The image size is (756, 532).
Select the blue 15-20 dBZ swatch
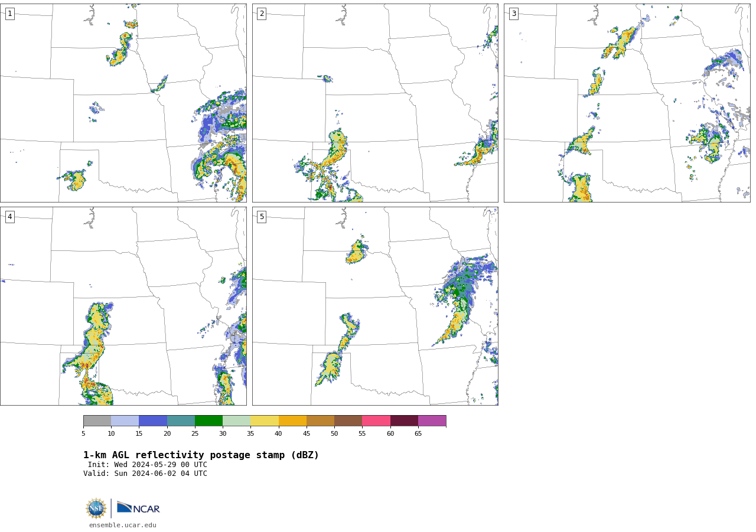pyautogui.click(x=153, y=420)
